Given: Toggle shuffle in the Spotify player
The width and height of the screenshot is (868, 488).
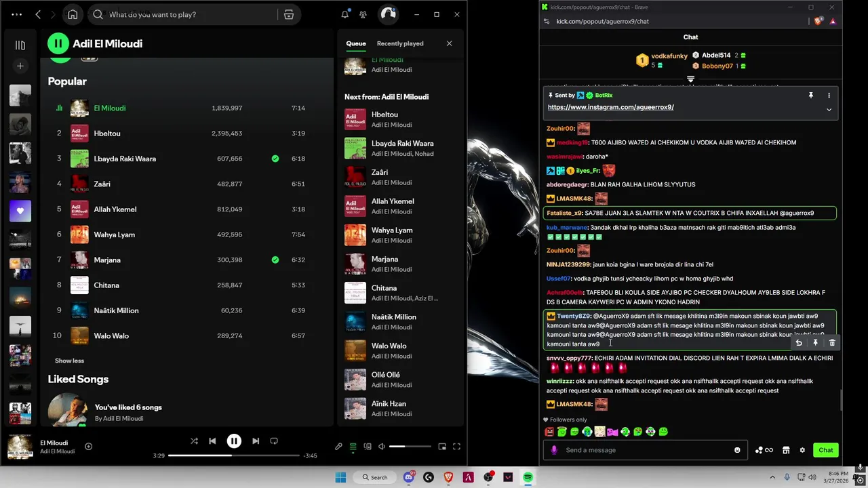Looking at the screenshot, I should pyautogui.click(x=194, y=441).
